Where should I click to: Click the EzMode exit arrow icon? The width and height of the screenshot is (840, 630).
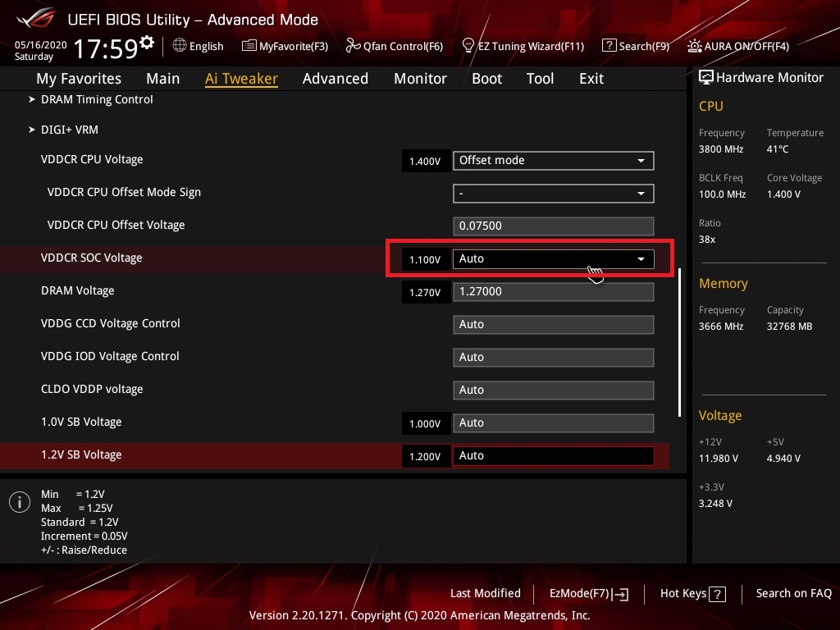(620, 594)
